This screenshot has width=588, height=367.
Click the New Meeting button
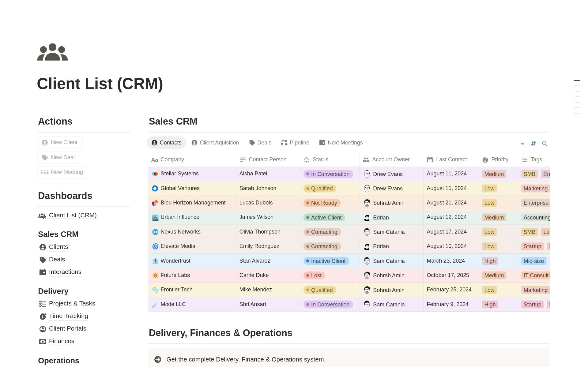click(x=63, y=172)
